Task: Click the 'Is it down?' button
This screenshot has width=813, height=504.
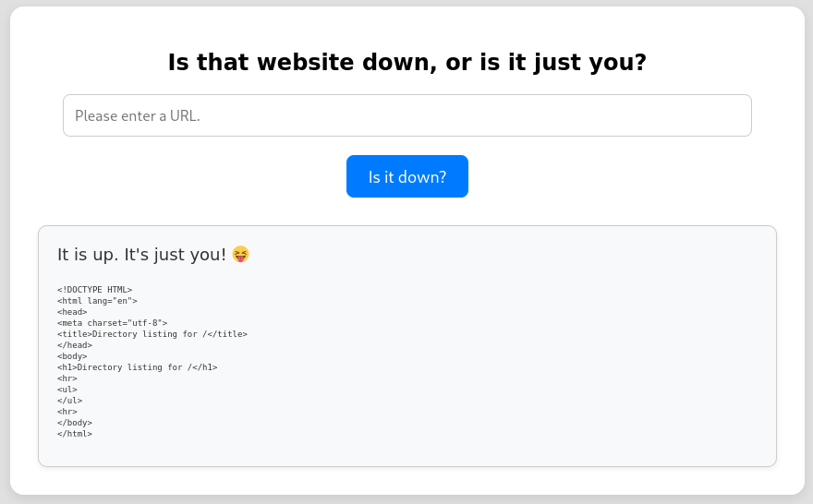Action: pos(407,176)
